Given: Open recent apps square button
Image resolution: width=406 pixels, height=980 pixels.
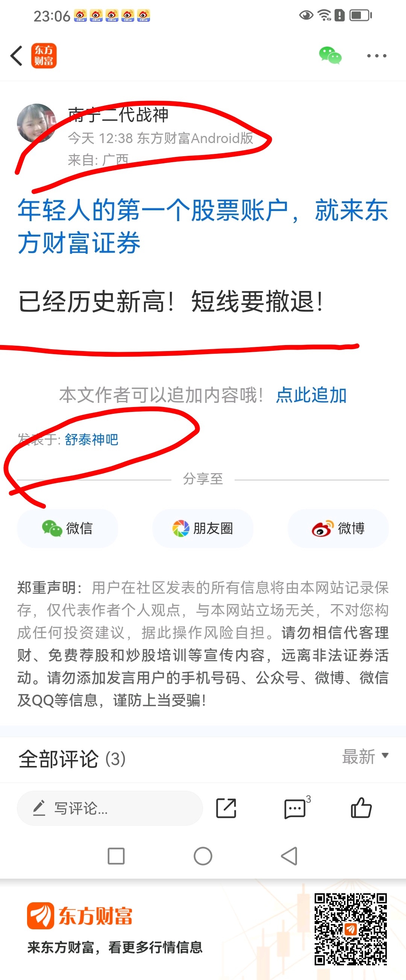Looking at the screenshot, I should click(116, 856).
